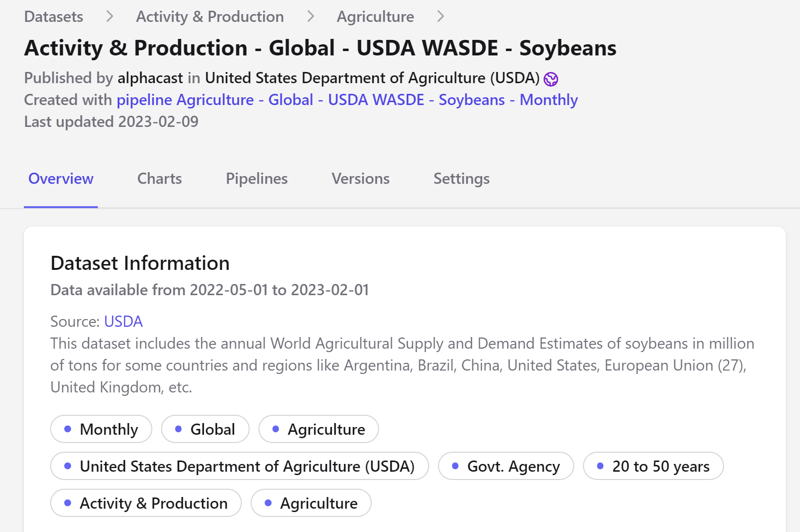Click the United States Department of Agriculture tag
Viewport: 800px width, 532px height.
tap(239, 466)
